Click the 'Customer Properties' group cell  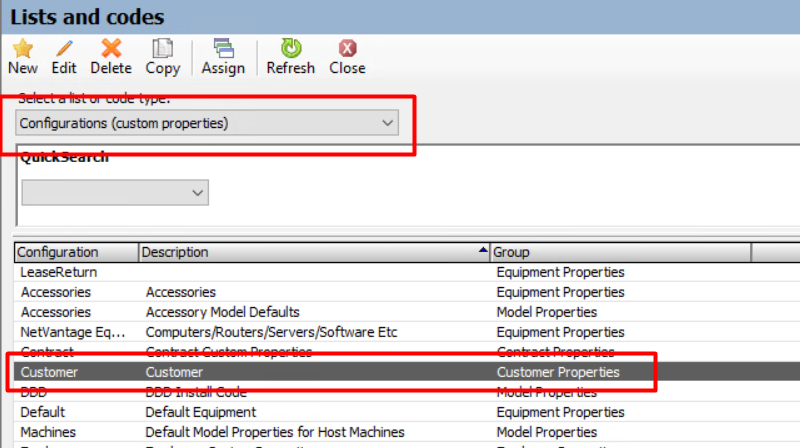(558, 372)
